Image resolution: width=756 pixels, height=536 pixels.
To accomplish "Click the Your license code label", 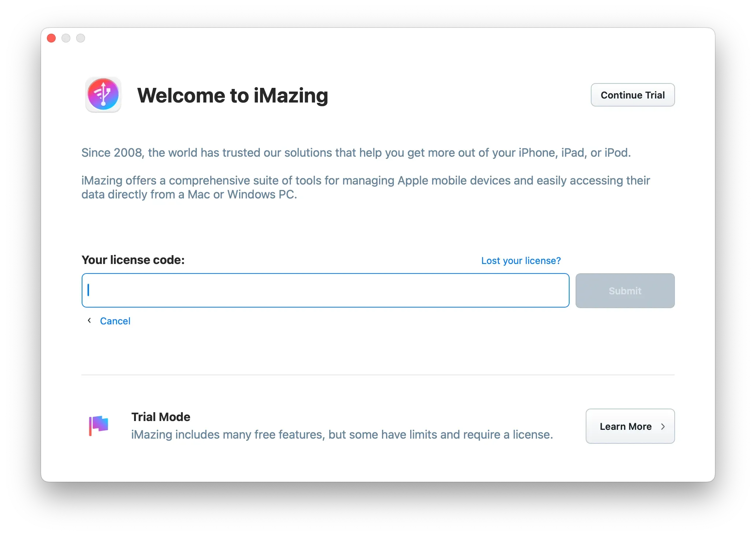I will pyautogui.click(x=133, y=260).
